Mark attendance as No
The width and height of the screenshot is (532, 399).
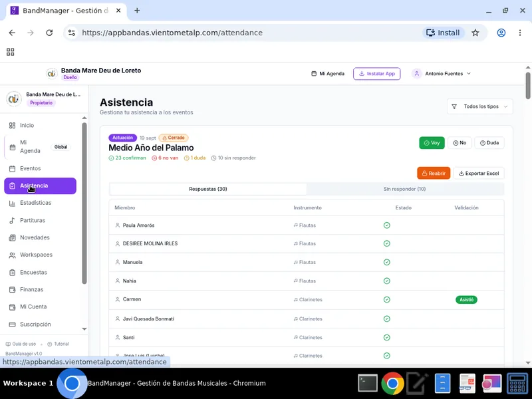click(460, 143)
